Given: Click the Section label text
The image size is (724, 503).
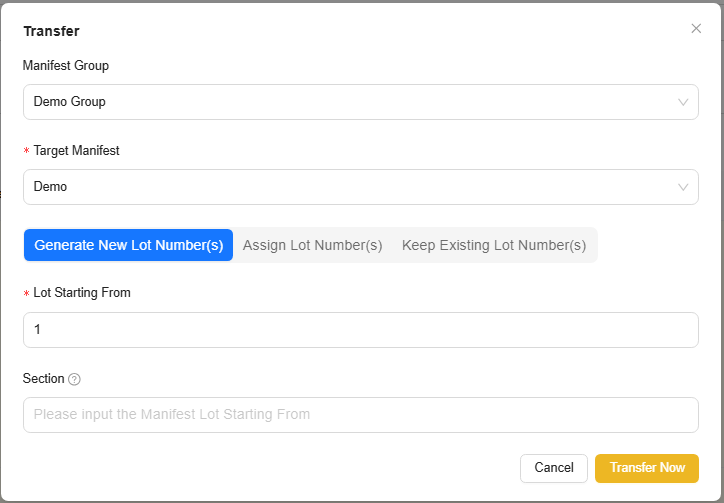Looking at the screenshot, I should (43, 379).
